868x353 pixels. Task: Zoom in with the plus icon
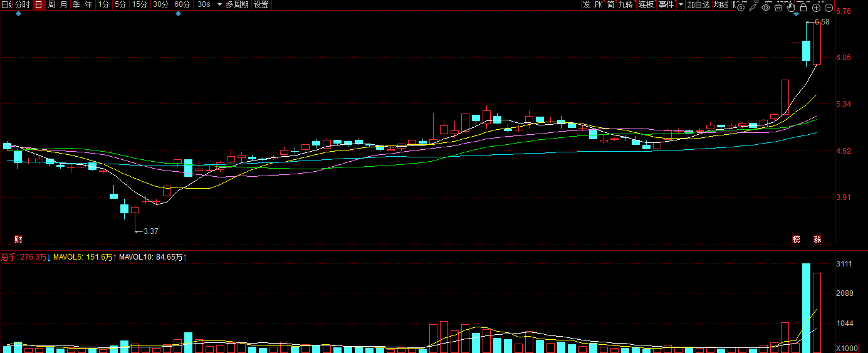pyautogui.click(x=816, y=8)
